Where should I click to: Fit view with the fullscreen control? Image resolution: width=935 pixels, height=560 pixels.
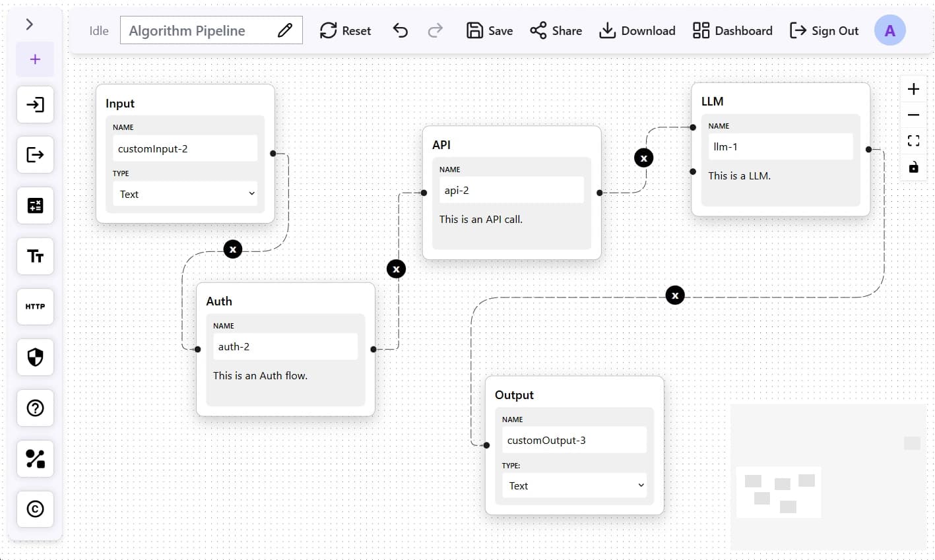(x=913, y=140)
